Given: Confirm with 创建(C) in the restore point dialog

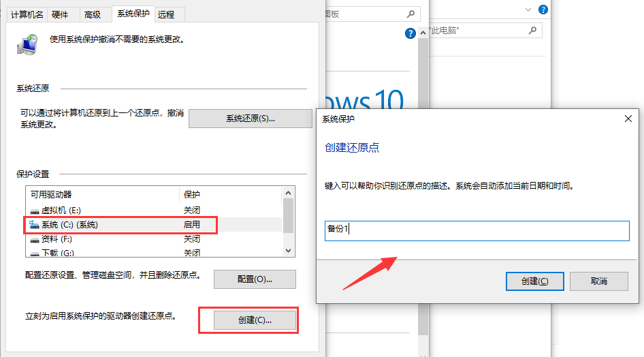Looking at the screenshot, I should (x=535, y=281).
